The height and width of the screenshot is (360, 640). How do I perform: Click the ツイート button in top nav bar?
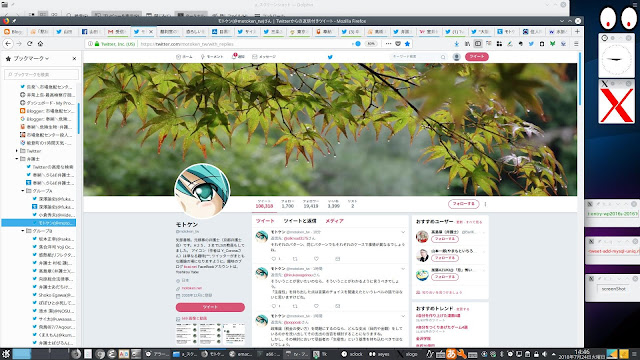477,57
